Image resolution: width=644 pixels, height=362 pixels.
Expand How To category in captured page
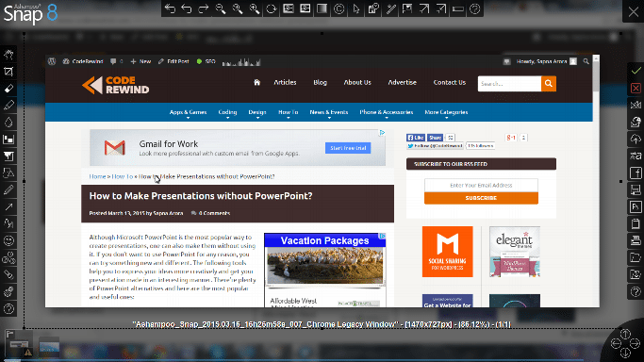[288, 112]
